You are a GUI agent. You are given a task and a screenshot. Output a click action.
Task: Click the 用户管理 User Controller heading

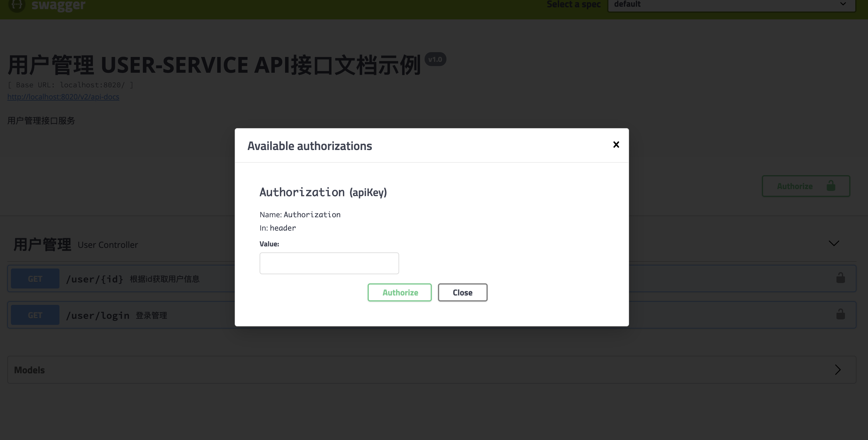click(x=76, y=245)
